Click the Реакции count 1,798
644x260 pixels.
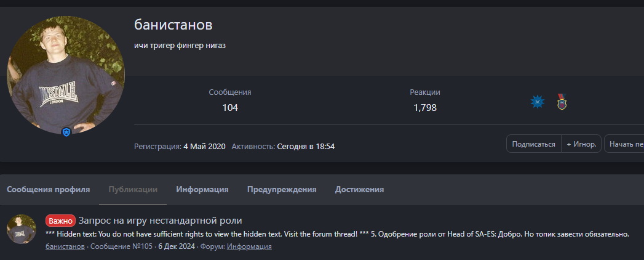coord(425,108)
